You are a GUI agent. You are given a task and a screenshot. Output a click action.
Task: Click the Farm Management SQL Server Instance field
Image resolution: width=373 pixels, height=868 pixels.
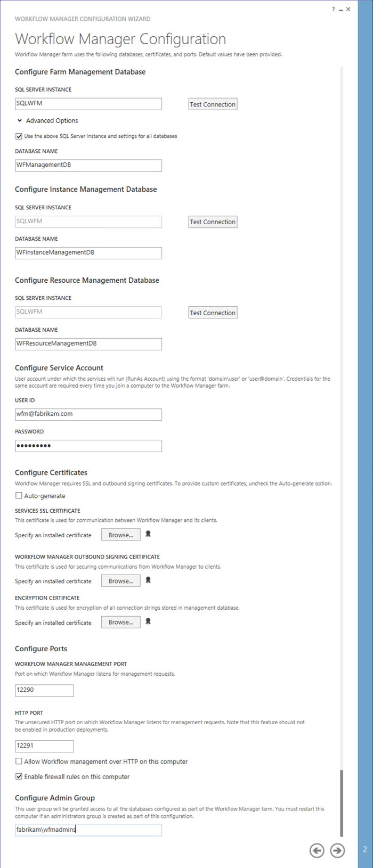coord(88,104)
